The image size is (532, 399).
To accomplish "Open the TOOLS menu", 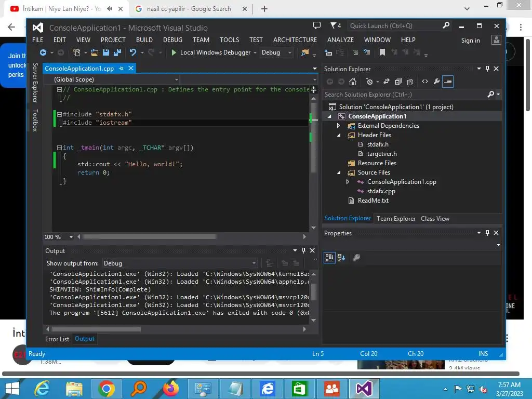I will point(229,39).
